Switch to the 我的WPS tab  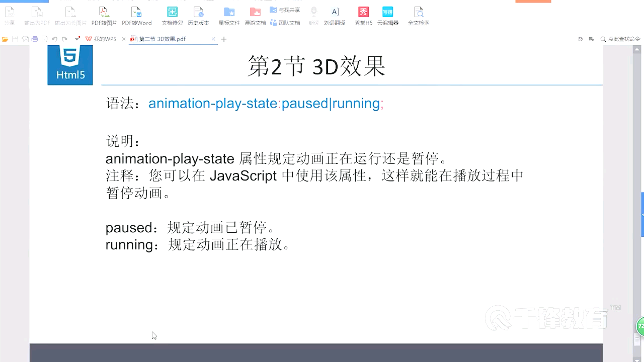(x=105, y=39)
